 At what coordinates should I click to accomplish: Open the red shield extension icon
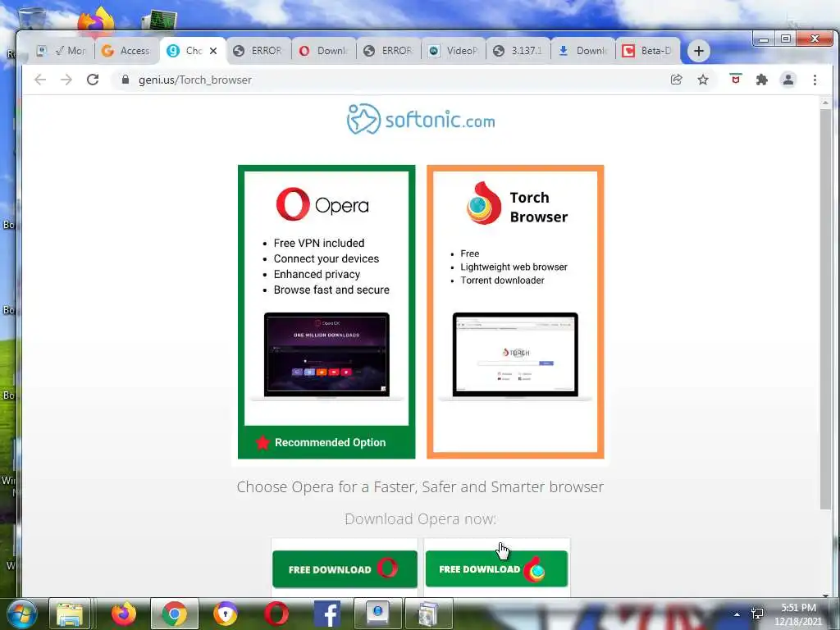(736, 80)
